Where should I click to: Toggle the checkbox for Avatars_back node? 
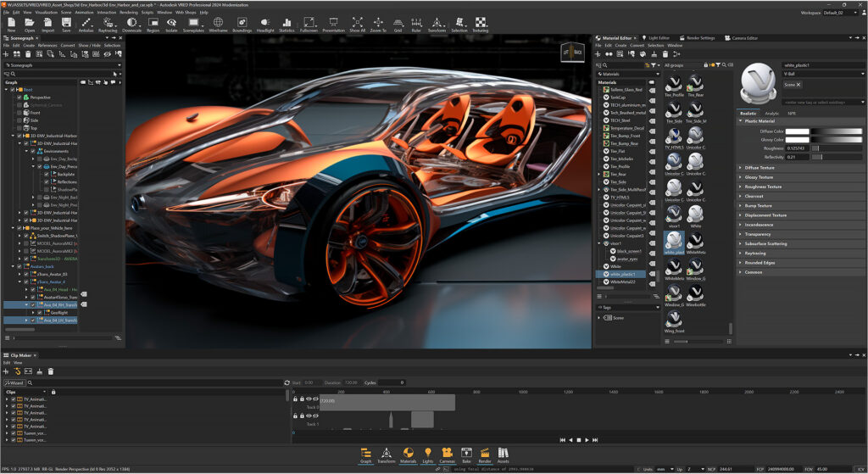[19, 266]
